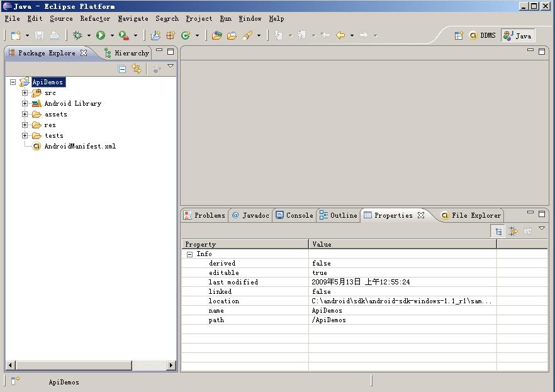The image size is (555, 392).
Task: Click Package Explorer scroll right arrow
Action: click(171, 365)
